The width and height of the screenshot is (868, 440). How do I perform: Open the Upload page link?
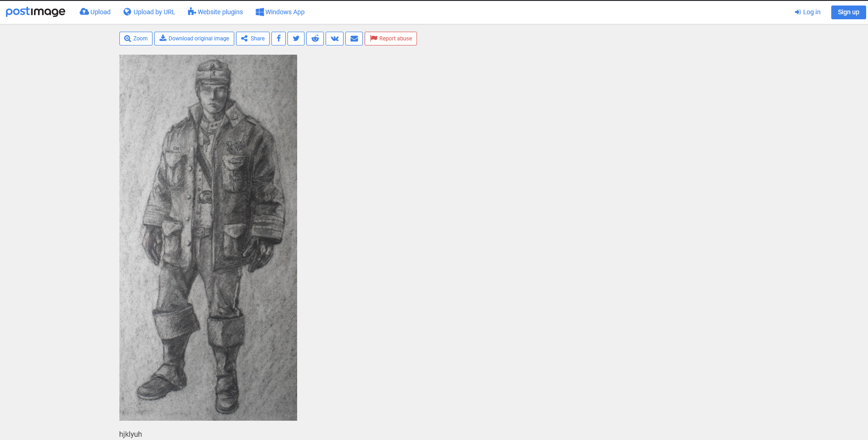coord(95,12)
